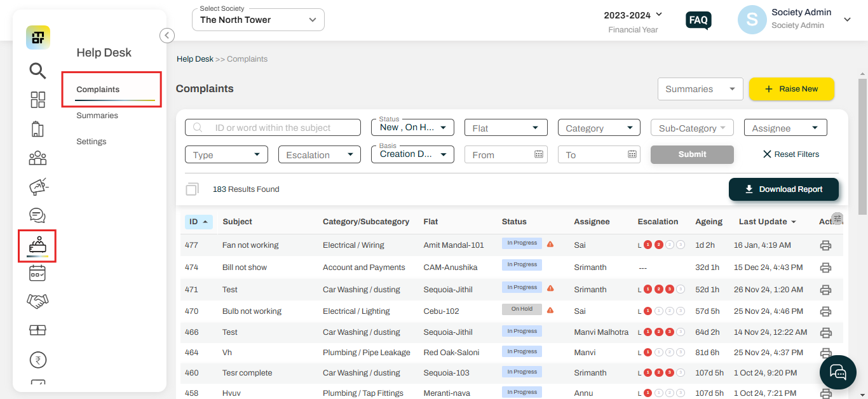Viewport: 868px width, 399px height.
Task: Print complaint 466 using printer icon
Action: pyautogui.click(x=825, y=332)
